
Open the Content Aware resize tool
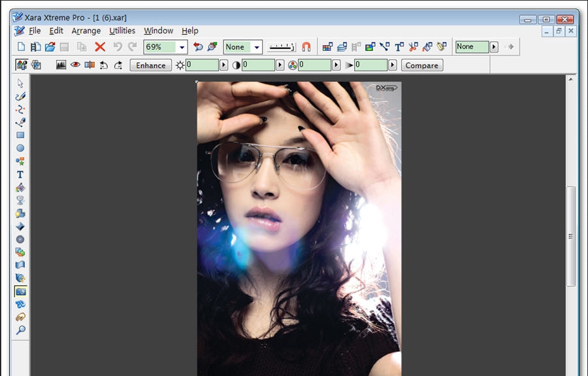[x=90, y=65]
